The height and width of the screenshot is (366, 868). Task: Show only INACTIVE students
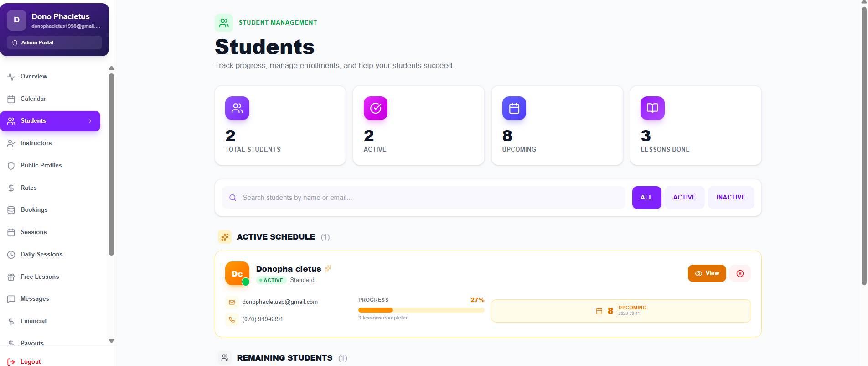click(730, 198)
